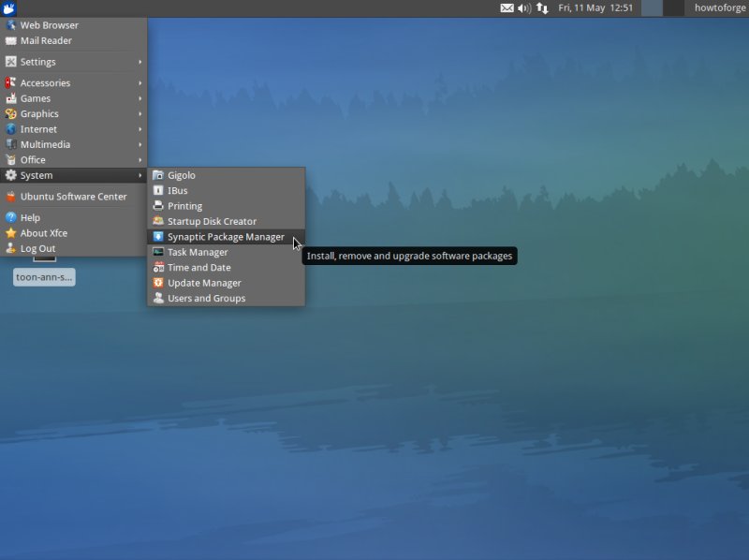The image size is (749, 560).
Task: Click the Synaptic Package Manager icon
Action: (x=158, y=237)
